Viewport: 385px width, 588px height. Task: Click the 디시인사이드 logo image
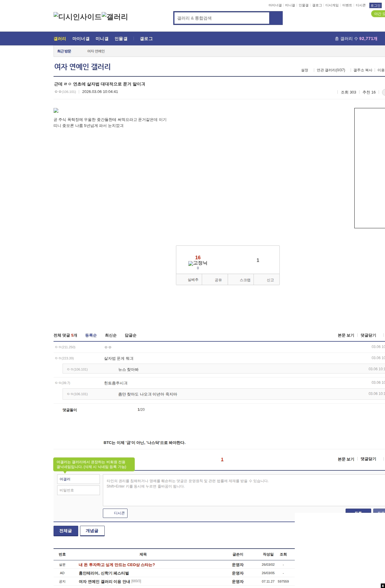[x=77, y=17]
